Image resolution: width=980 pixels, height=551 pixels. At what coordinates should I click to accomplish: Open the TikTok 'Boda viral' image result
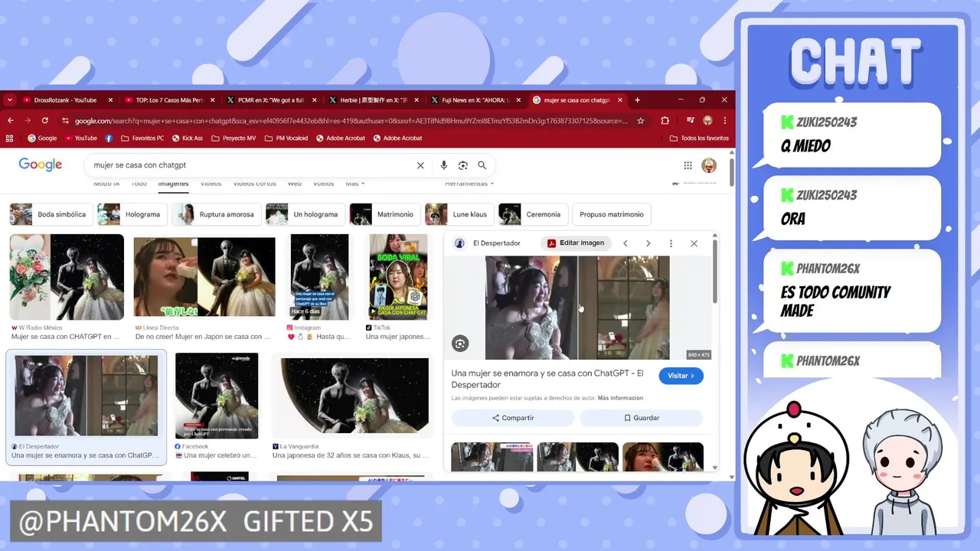tap(398, 277)
